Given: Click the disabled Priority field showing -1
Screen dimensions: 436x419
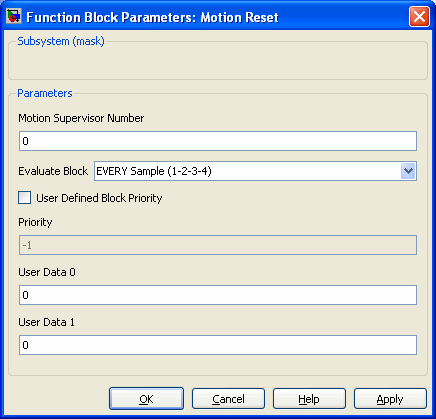Looking at the screenshot, I should pyautogui.click(x=218, y=245).
